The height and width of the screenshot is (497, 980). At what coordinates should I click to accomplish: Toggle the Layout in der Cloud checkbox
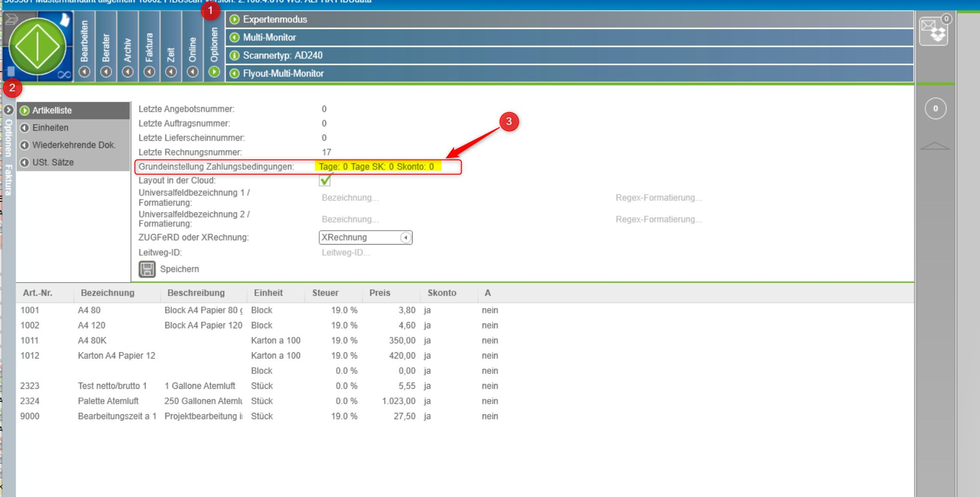click(x=326, y=180)
